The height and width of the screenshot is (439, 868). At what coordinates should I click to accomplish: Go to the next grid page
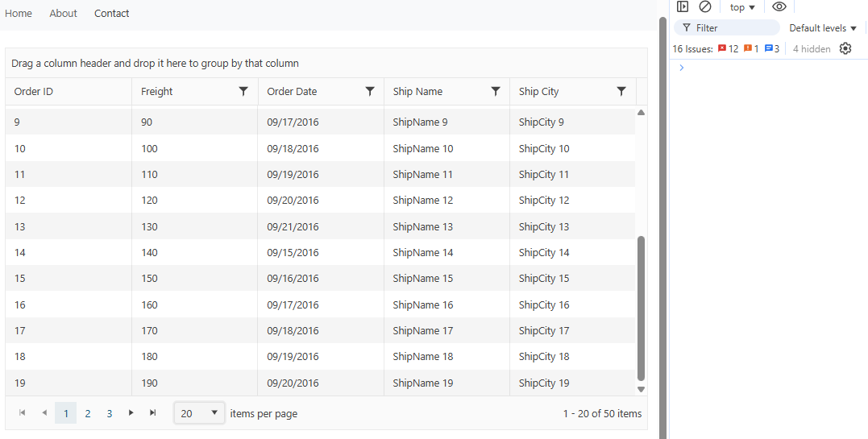pos(131,413)
